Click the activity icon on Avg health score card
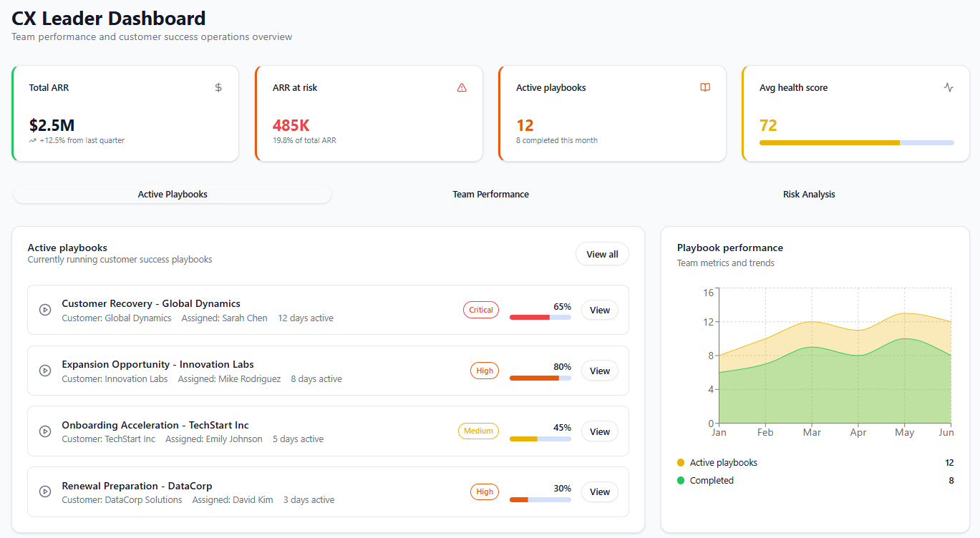This screenshot has height=538, width=980. pyautogui.click(x=949, y=87)
